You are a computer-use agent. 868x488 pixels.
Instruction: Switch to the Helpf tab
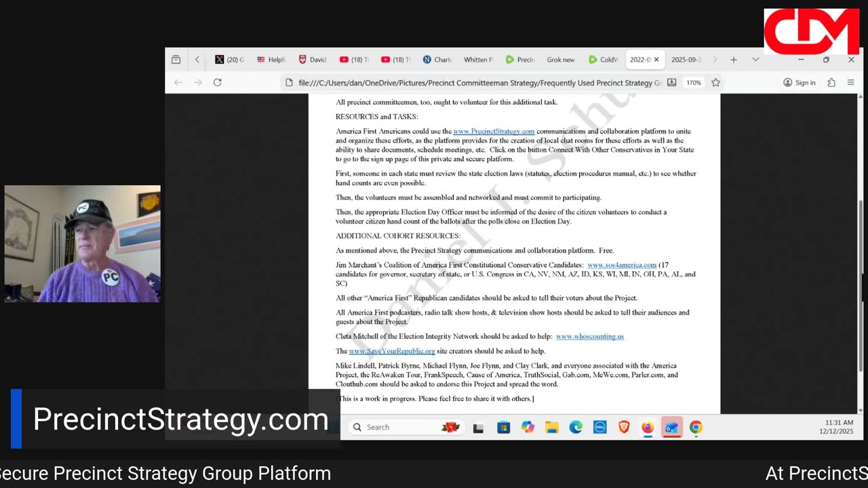(x=271, y=60)
